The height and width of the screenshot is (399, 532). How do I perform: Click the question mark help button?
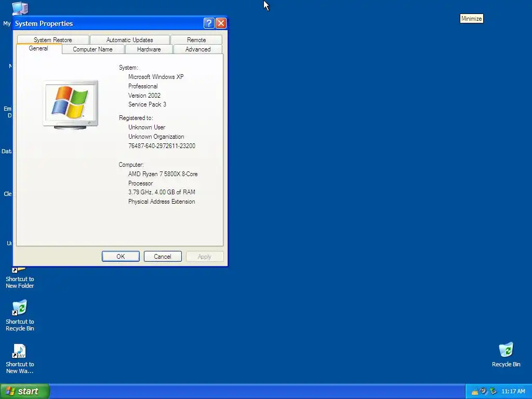[209, 23]
